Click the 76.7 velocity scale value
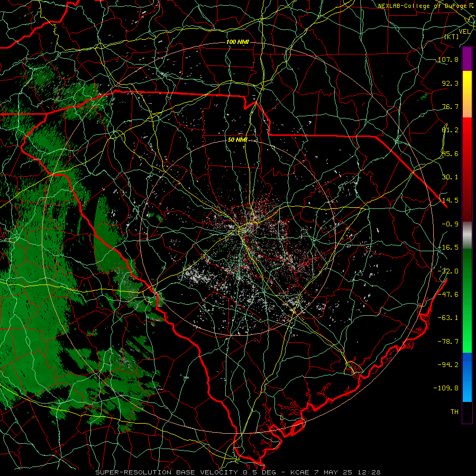The height and width of the screenshot is (476, 476). [x=450, y=106]
